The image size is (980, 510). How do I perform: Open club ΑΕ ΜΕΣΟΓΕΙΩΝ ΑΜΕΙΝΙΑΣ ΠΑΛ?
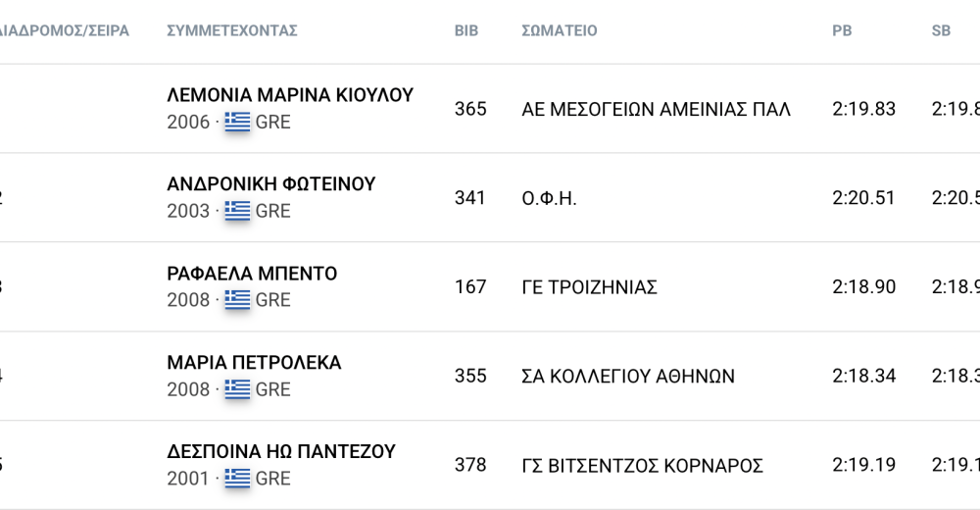tap(657, 109)
